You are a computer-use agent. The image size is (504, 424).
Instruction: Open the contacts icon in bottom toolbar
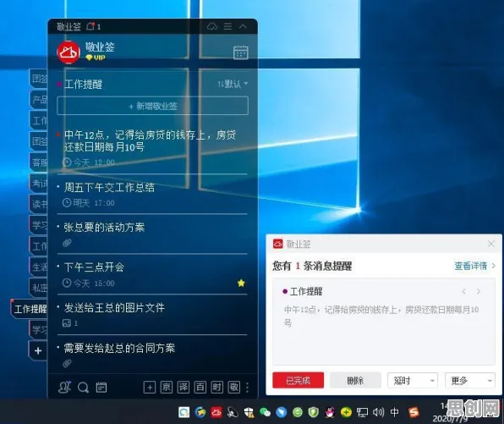coord(64,388)
